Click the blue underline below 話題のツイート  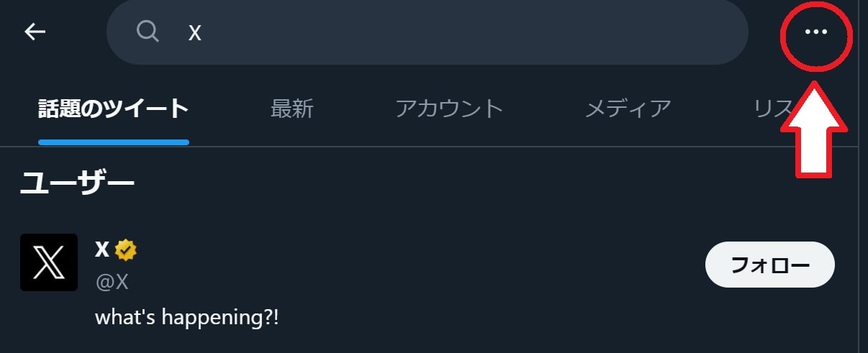pyautogui.click(x=113, y=142)
